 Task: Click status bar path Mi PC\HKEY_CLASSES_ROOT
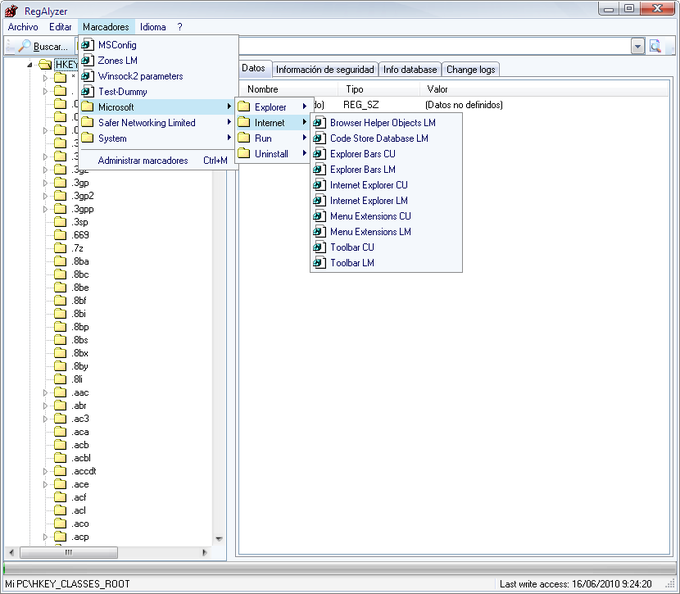coord(67,584)
